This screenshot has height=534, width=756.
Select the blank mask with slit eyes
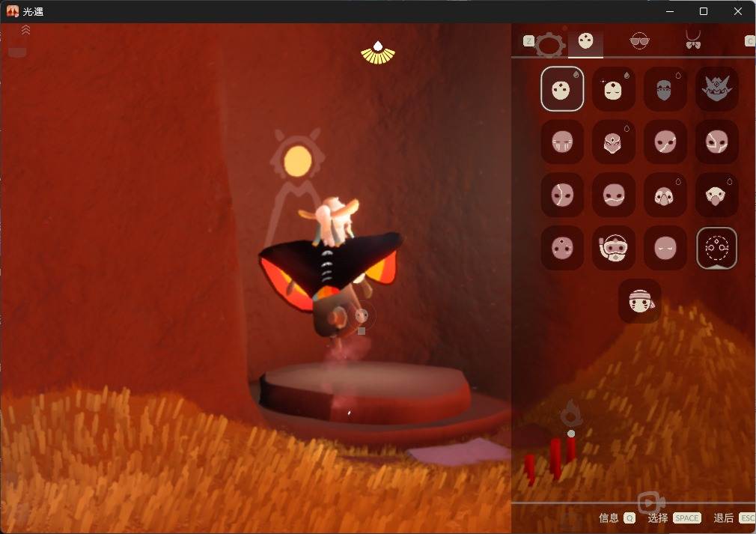click(665, 248)
